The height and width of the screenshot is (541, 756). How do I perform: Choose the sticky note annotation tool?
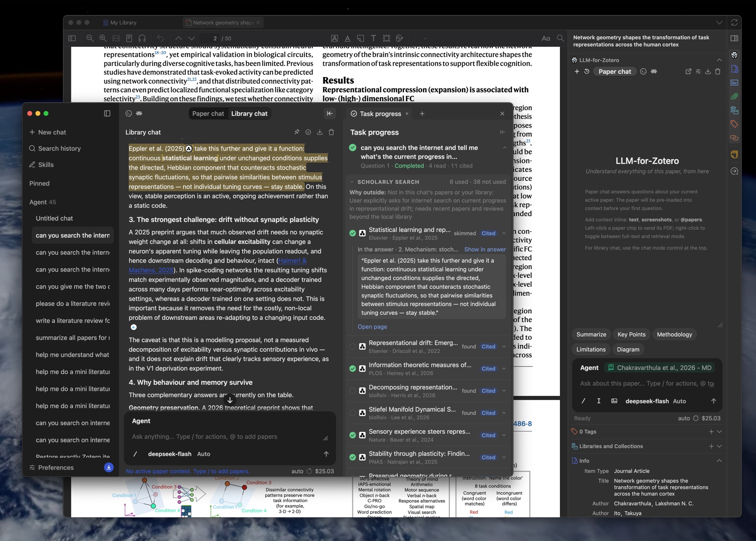point(361,38)
